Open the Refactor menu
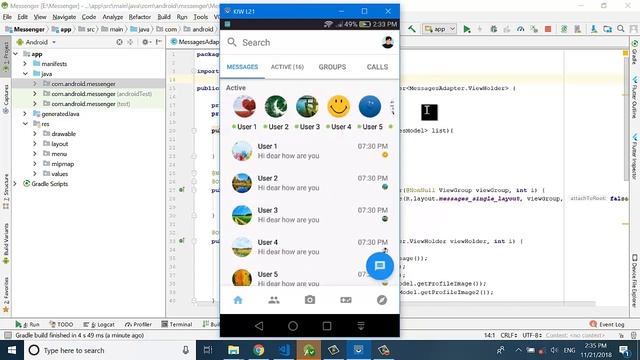The image size is (640, 360). pos(140,17)
